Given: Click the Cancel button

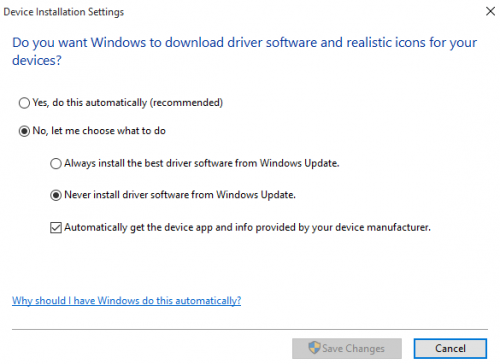Looking at the screenshot, I should (450, 348).
